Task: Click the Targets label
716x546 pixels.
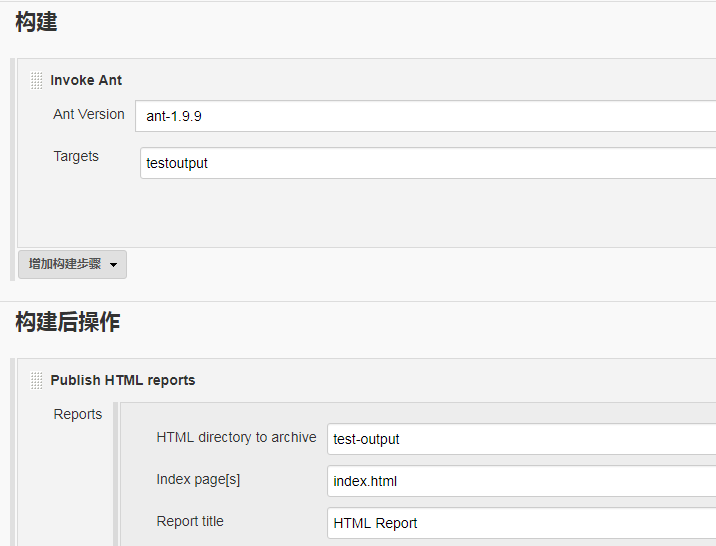Action: (x=76, y=156)
